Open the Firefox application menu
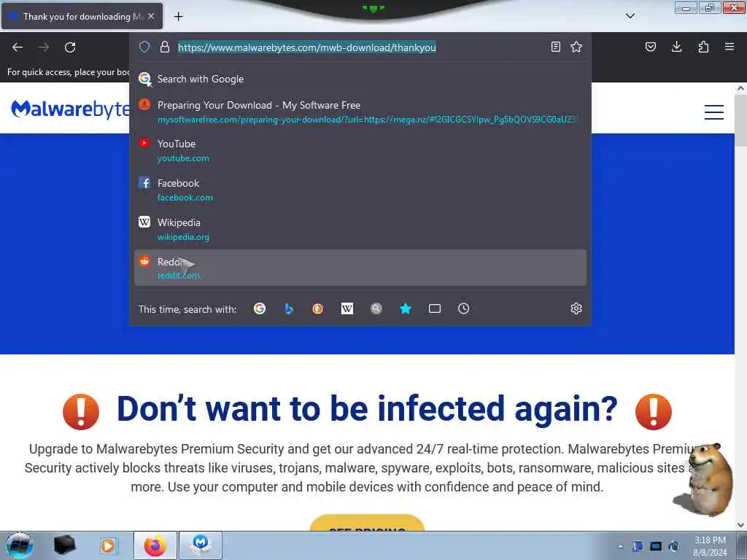Viewport: 747px width, 560px height. click(729, 47)
